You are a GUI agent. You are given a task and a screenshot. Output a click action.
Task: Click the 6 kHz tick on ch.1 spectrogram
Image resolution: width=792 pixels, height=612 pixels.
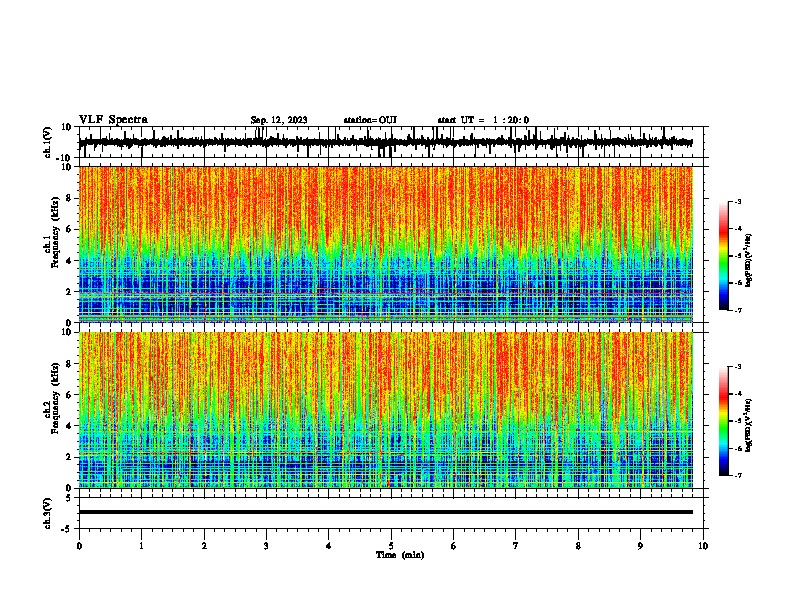69,229
